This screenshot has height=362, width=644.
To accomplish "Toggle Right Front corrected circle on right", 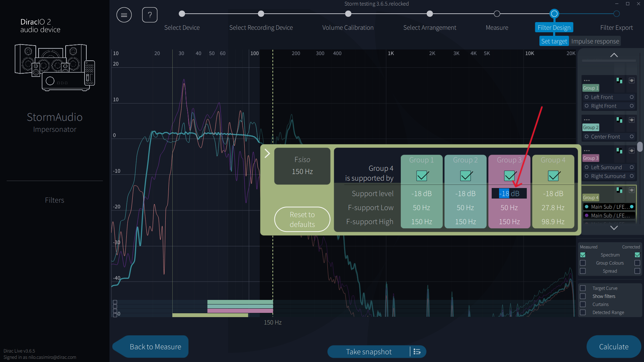I will pyautogui.click(x=632, y=106).
